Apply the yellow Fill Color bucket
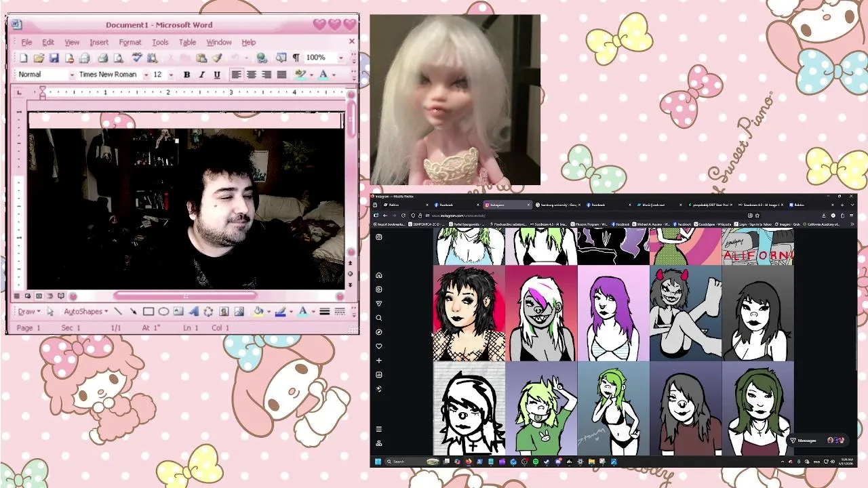Viewport: 868px width, 488px height. tap(258, 312)
